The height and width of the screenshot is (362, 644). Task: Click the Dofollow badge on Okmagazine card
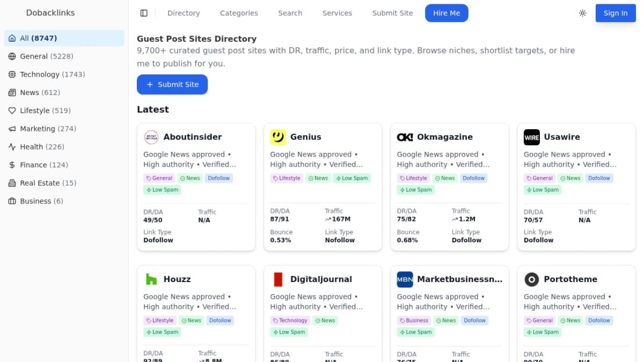click(x=473, y=178)
